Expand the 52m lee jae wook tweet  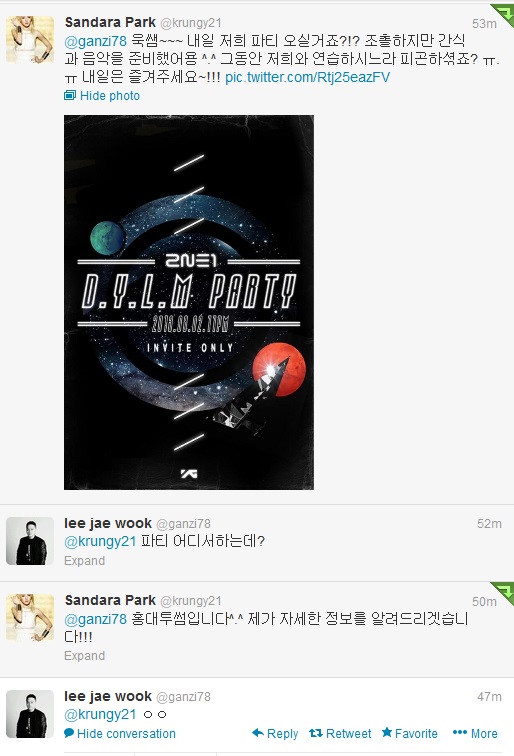tap(84, 561)
